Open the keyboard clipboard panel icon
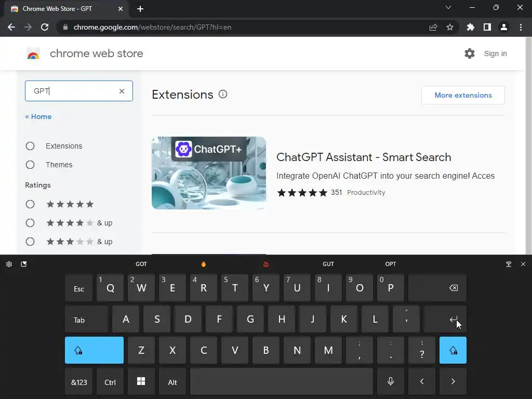This screenshot has height=399, width=532. pyautogui.click(x=24, y=264)
